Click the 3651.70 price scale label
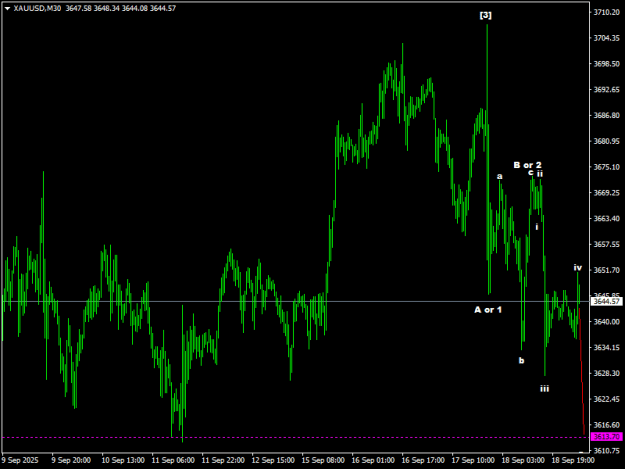Viewport: 625px width, 469px height. 607,270
